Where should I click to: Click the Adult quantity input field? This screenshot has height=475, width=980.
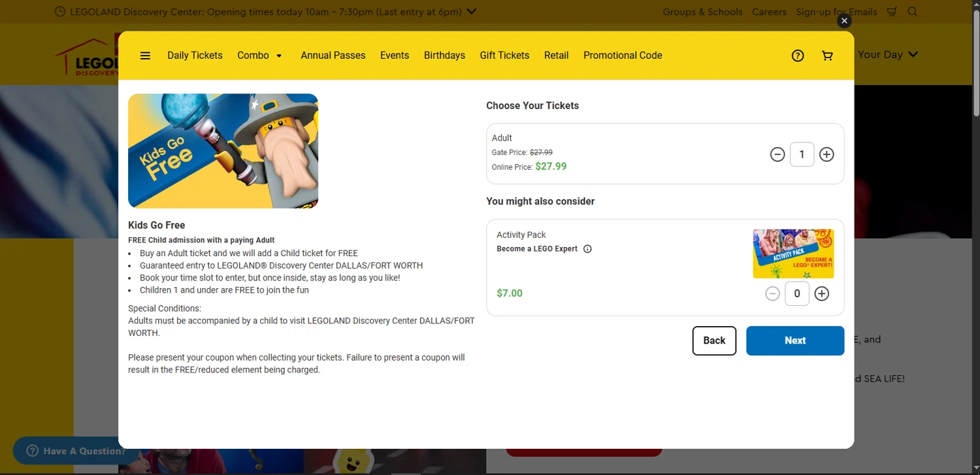(x=802, y=155)
